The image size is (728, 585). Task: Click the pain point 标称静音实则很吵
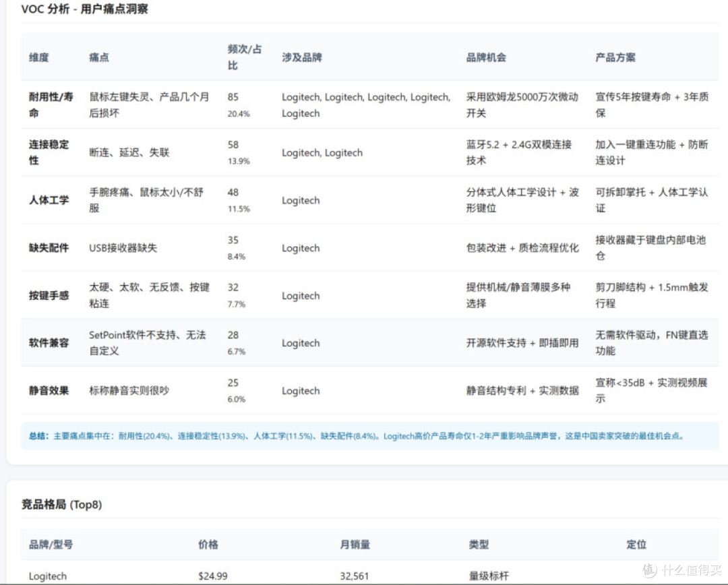coord(129,390)
